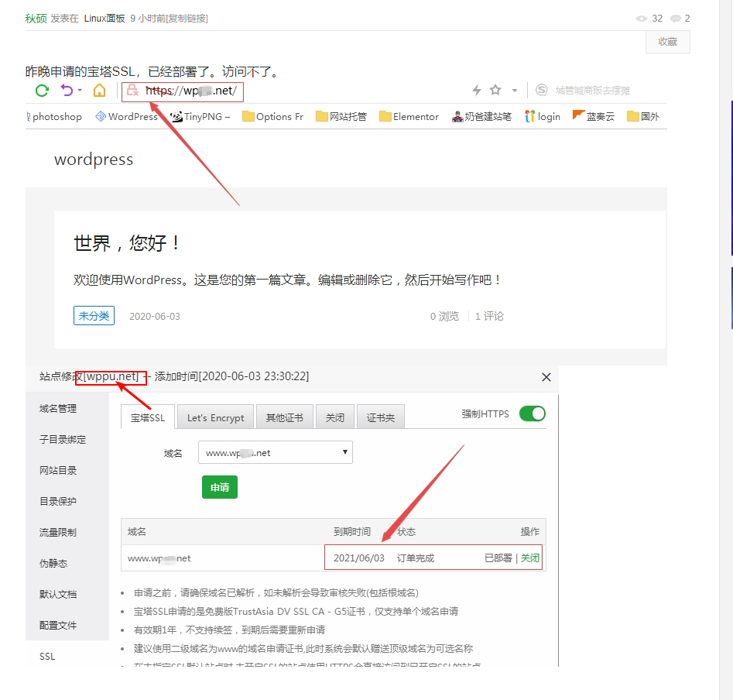Click the 收藏 favorite button

coord(667,42)
